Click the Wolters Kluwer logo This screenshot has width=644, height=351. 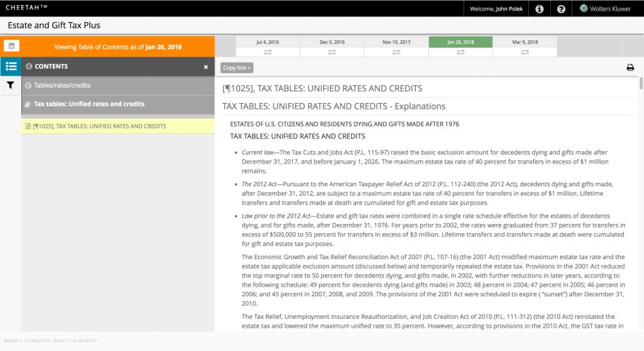pyautogui.click(x=605, y=9)
